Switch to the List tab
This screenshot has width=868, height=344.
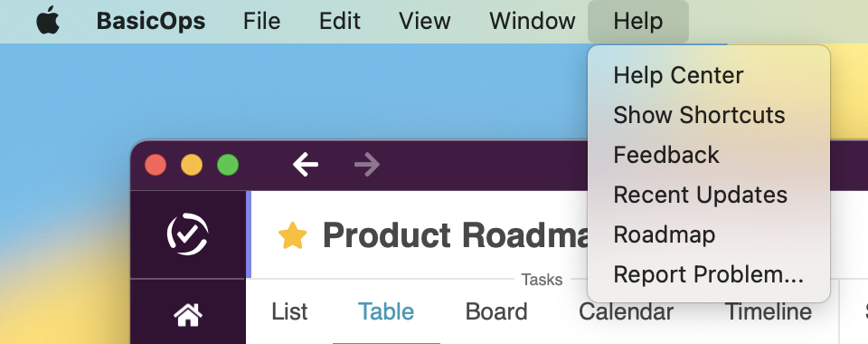[x=289, y=312]
